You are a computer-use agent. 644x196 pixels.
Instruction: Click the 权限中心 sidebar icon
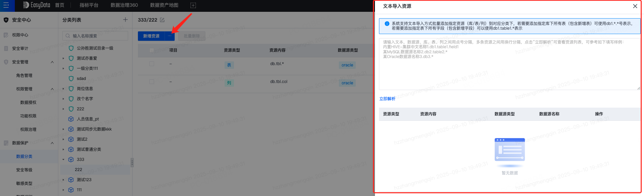click(x=6, y=35)
